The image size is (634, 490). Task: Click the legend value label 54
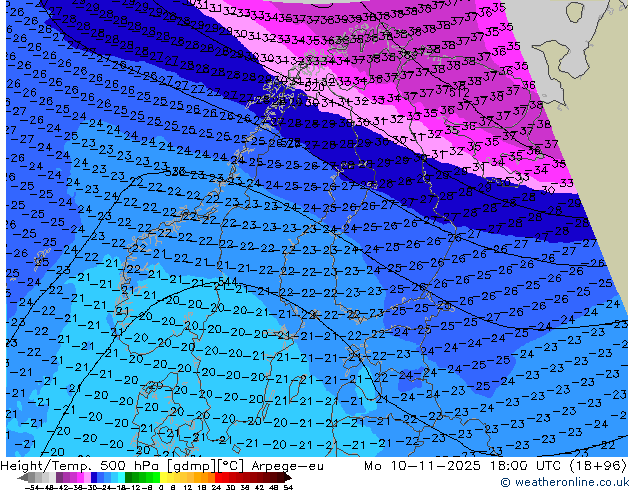[287, 488]
